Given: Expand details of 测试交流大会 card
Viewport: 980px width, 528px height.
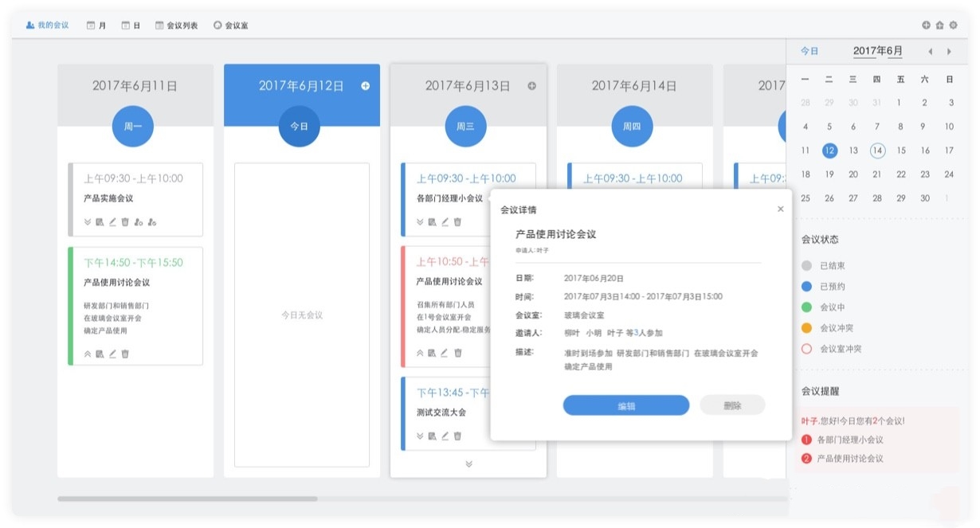Looking at the screenshot, I should tap(418, 435).
